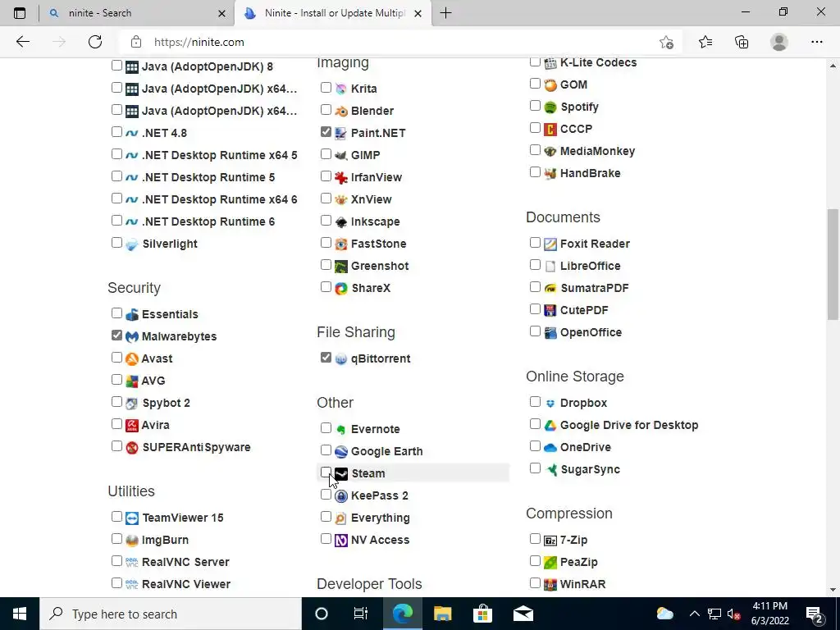Image resolution: width=840 pixels, height=630 pixels.
Task: Click the RealVNC Viewer label
Action: point(186,584)
